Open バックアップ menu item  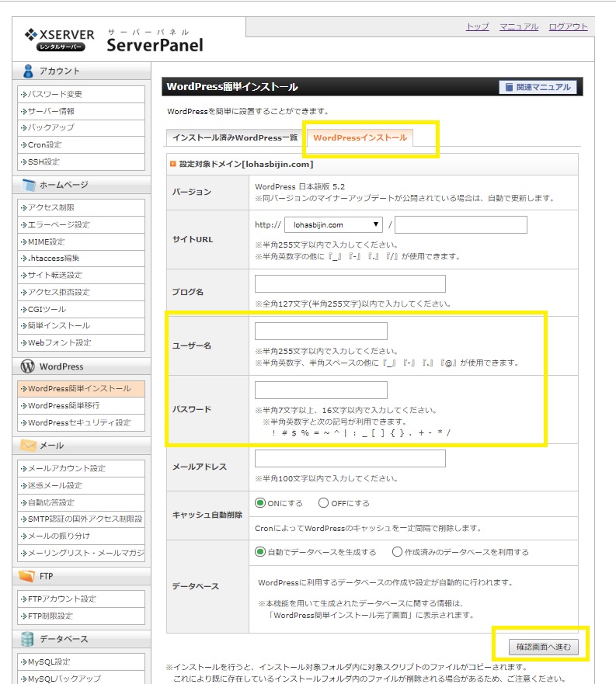click(82, 128)
